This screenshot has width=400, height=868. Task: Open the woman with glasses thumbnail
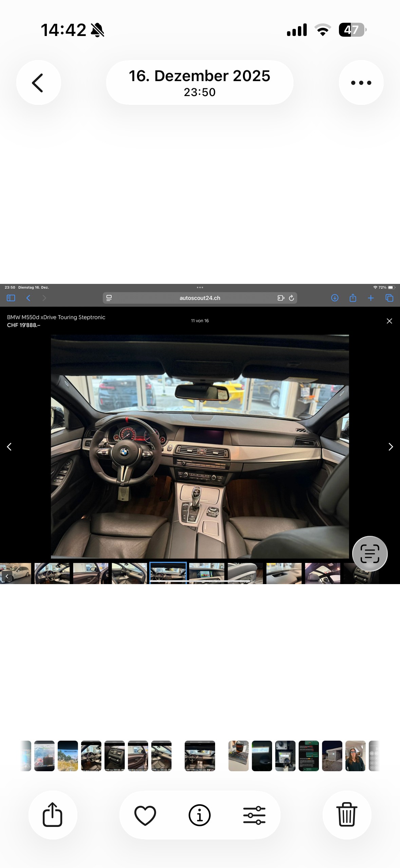pos(355,756)
